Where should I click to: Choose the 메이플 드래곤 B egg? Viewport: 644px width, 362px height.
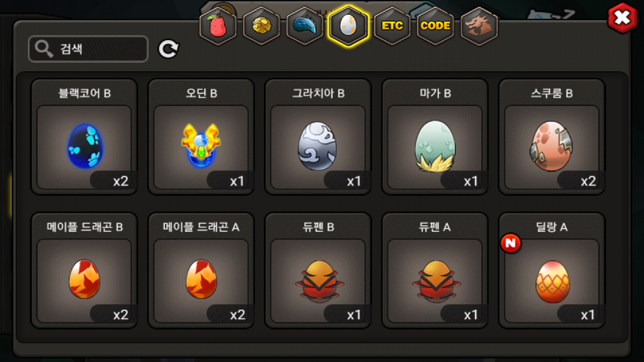click(x=84, y=270)
